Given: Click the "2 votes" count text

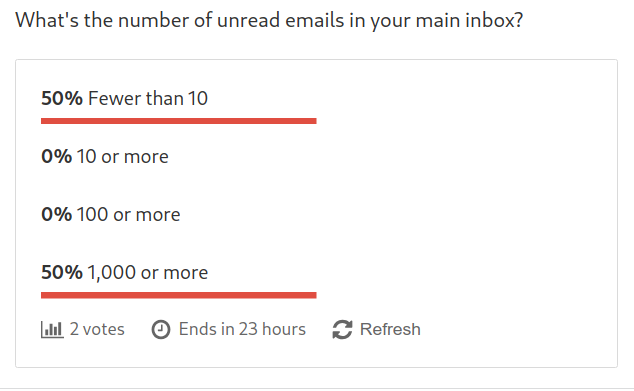Looking at the screenshot, I should point(97,329).
